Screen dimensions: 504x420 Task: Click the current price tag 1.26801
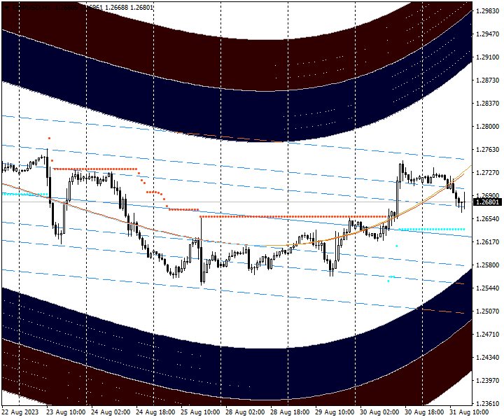(x=488, y=202)
